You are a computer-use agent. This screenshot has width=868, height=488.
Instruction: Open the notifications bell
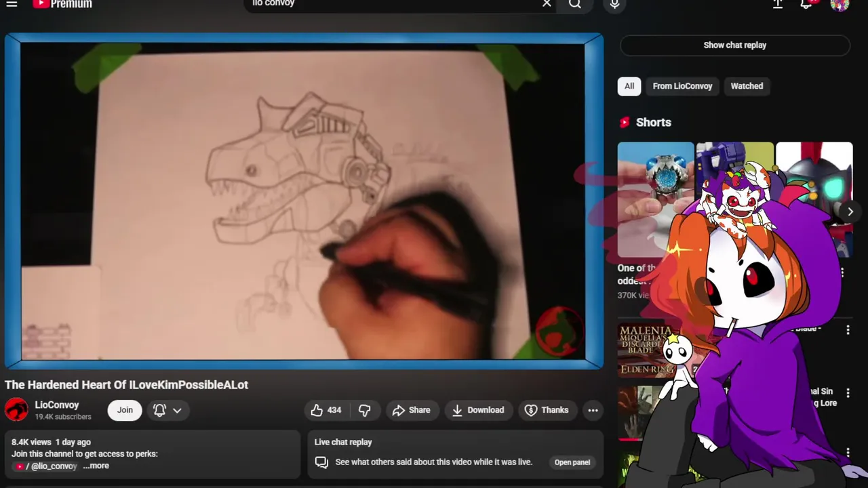coord(806,4)
